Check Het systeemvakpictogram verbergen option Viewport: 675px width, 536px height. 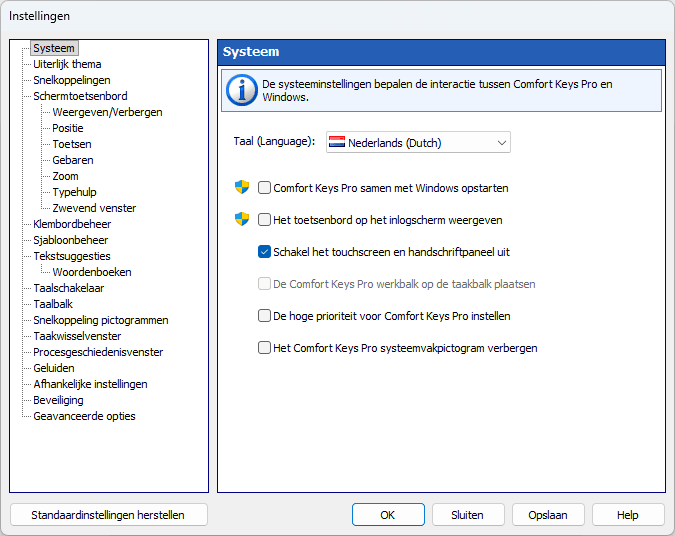264,347
